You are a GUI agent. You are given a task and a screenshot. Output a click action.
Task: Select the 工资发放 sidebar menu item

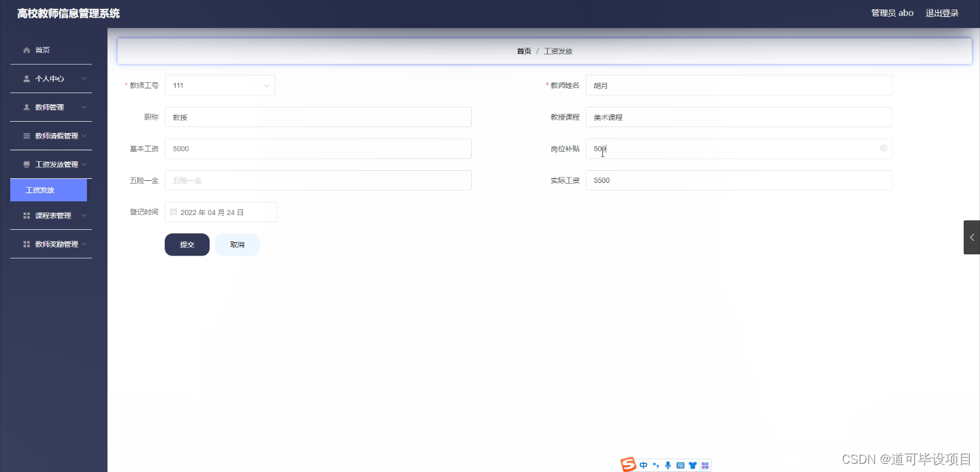pyautogui.click(x=48, y=190)
